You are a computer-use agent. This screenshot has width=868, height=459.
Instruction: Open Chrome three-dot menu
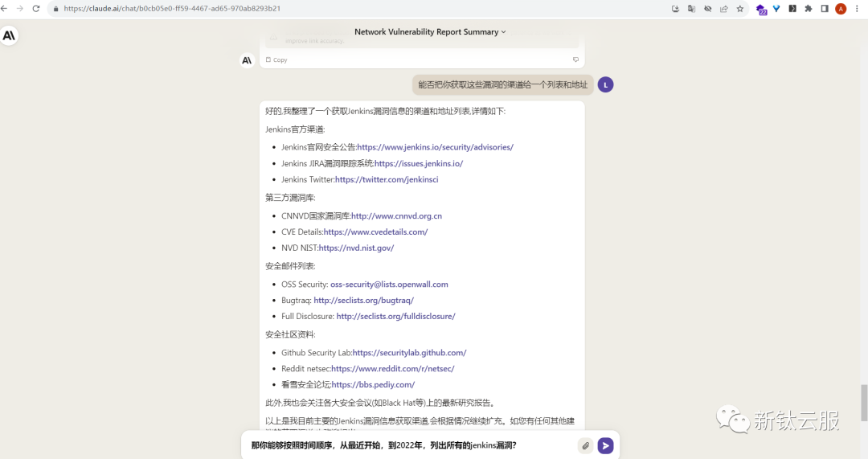click(857, 9)
